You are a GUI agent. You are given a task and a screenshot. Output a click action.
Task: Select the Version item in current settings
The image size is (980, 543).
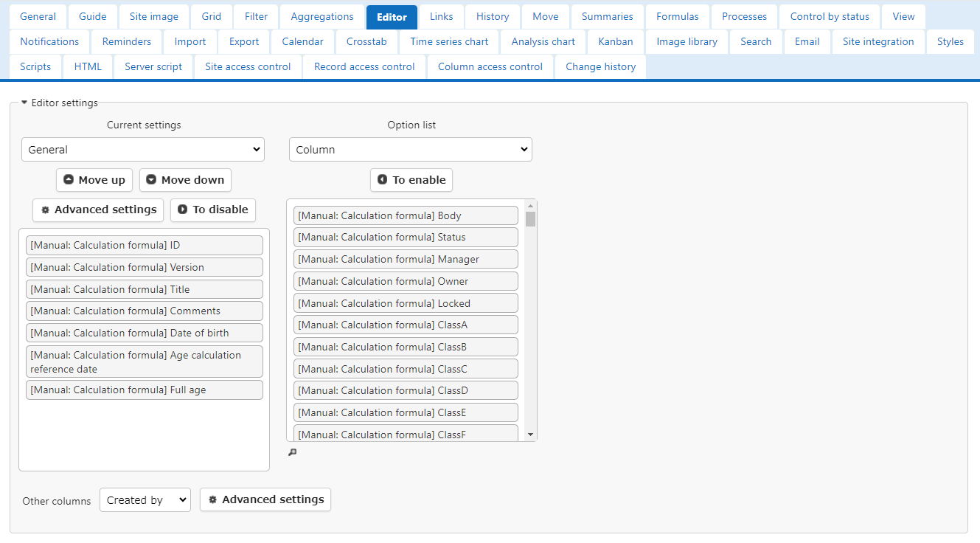click(145, 267)
